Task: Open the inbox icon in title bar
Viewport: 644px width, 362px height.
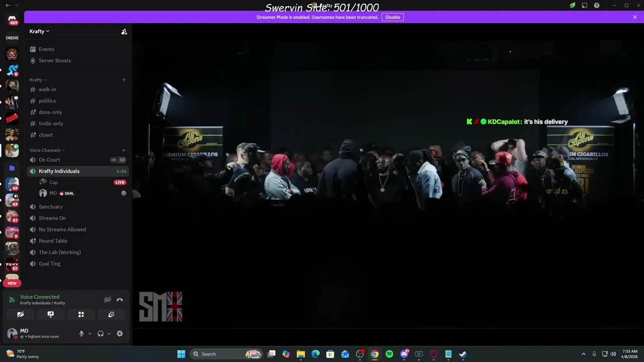Action: tap(585, 6)
